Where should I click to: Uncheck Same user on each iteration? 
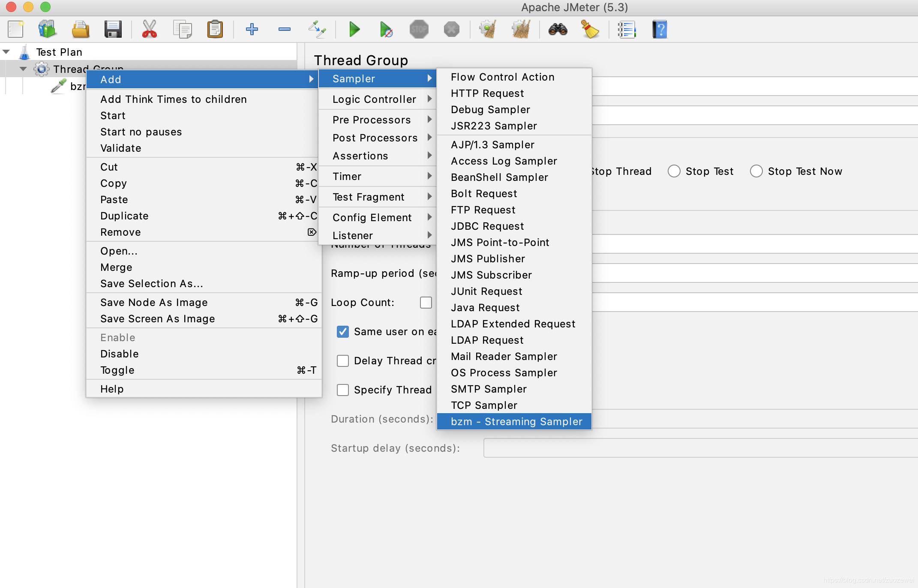point(343,332)
